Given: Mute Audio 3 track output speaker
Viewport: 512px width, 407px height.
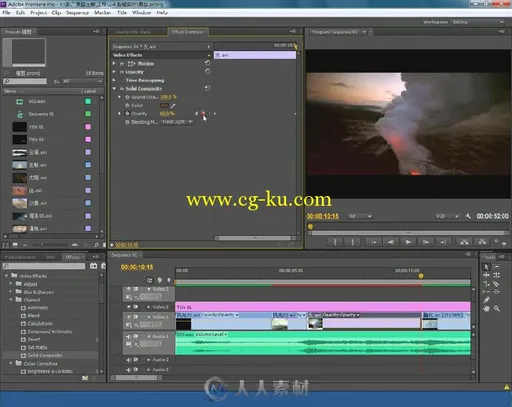Looking at the screenshot, I should (129, 370).
